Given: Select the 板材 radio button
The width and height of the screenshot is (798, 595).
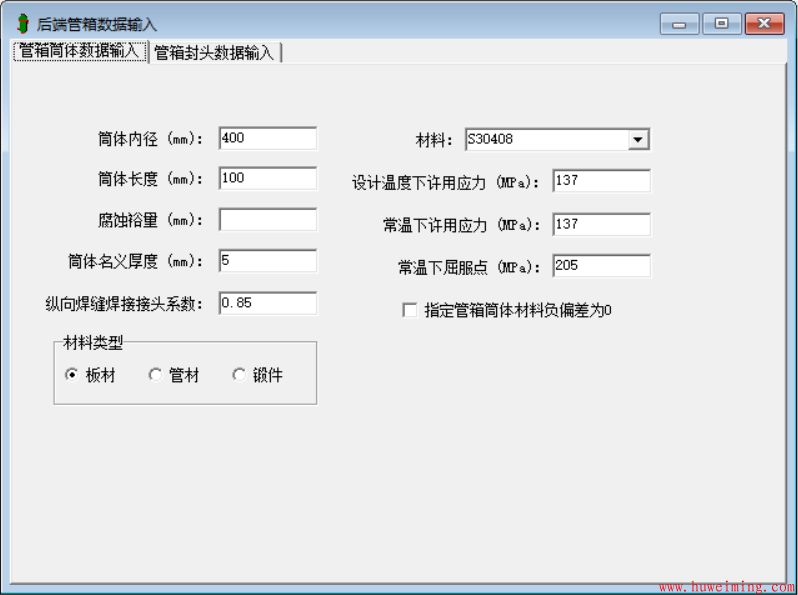Looking at the screenshot, I should pos(72,375).
